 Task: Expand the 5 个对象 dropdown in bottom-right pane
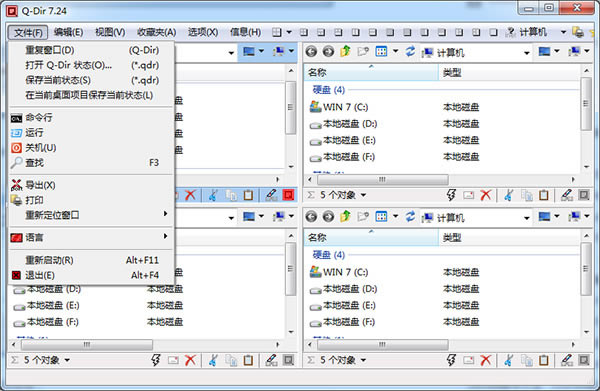(363, 360)
